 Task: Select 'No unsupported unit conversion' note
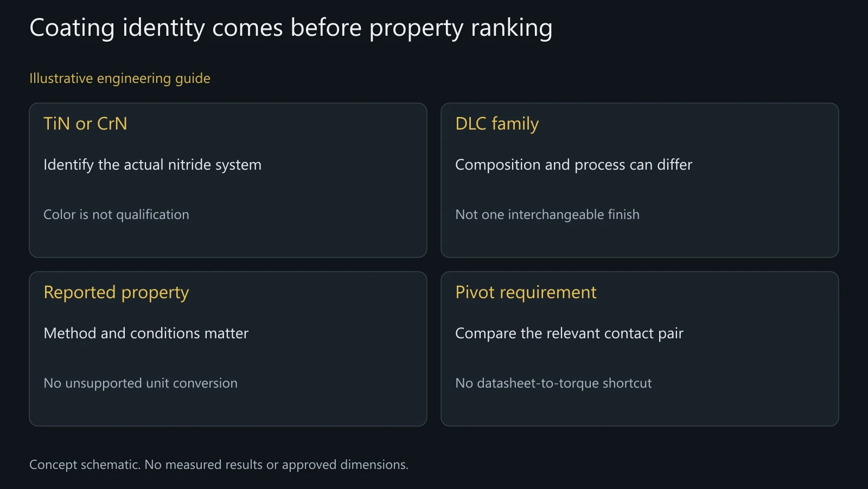pyautogui.click(x=141, y=383)
